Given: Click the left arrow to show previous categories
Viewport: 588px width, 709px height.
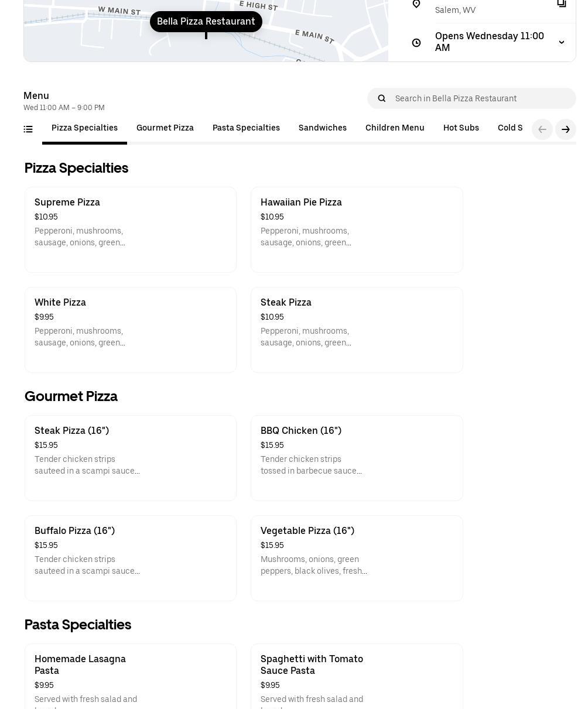Looking at the screenshot, I should pyautogui.click(x=542, y=129).
